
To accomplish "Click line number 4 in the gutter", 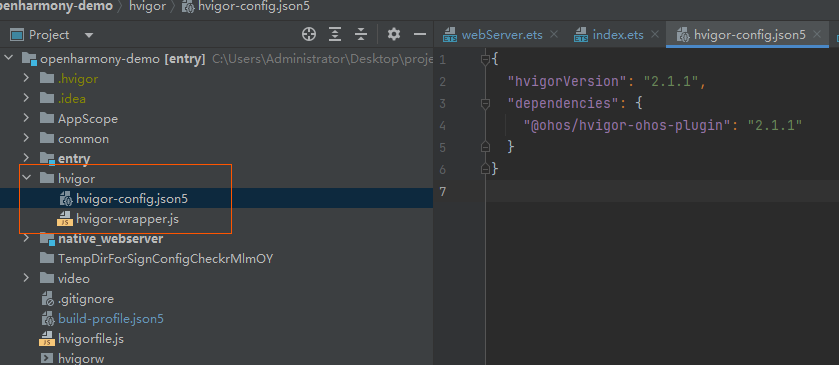I will (442, 125).
